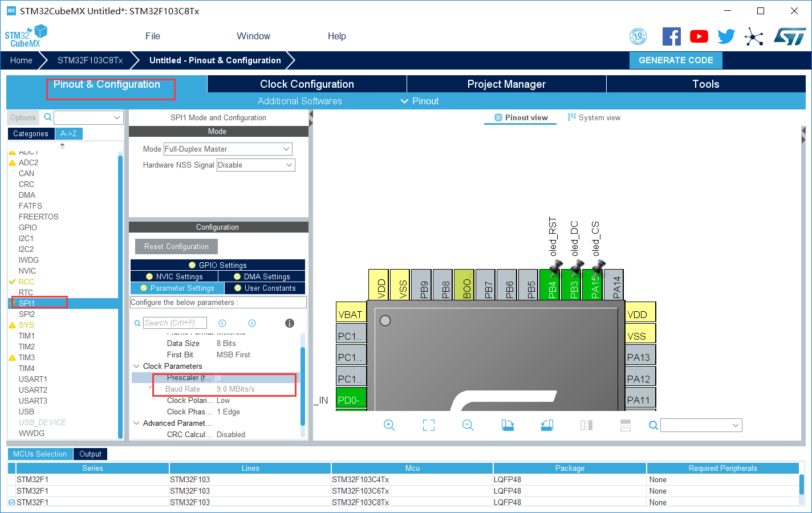The height and width of the screenshot is (513, 812).
Task: Click the 10-year anniversary badge icon
Action: click(638, 36)
